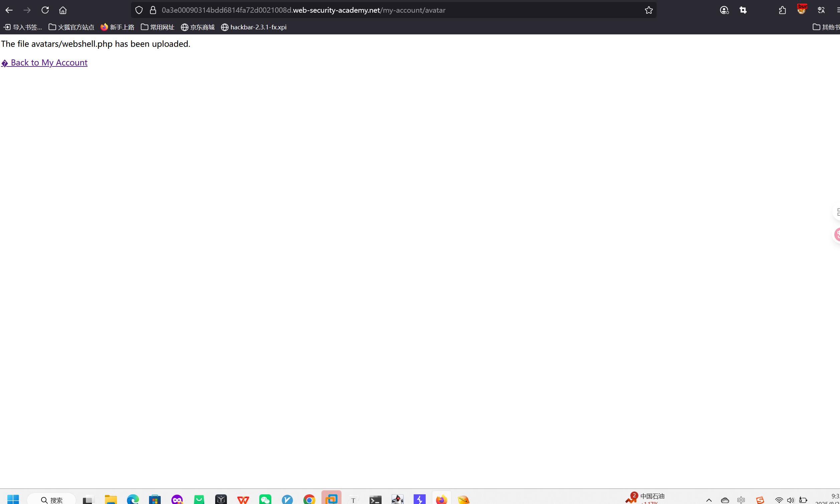Expand the 常用网址 bookmark folder
The height and width of the screenshot is (504, 840).
click(x=158, y=27)
